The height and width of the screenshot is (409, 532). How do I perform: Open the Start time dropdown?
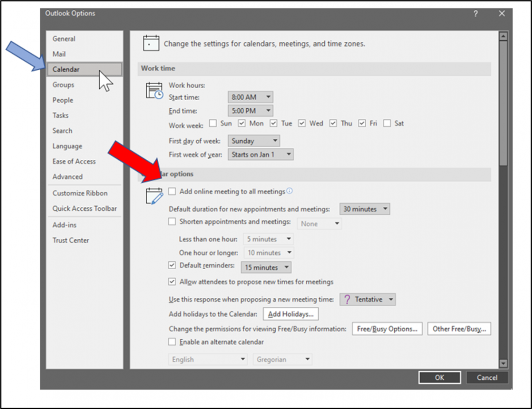coord(250,97)
